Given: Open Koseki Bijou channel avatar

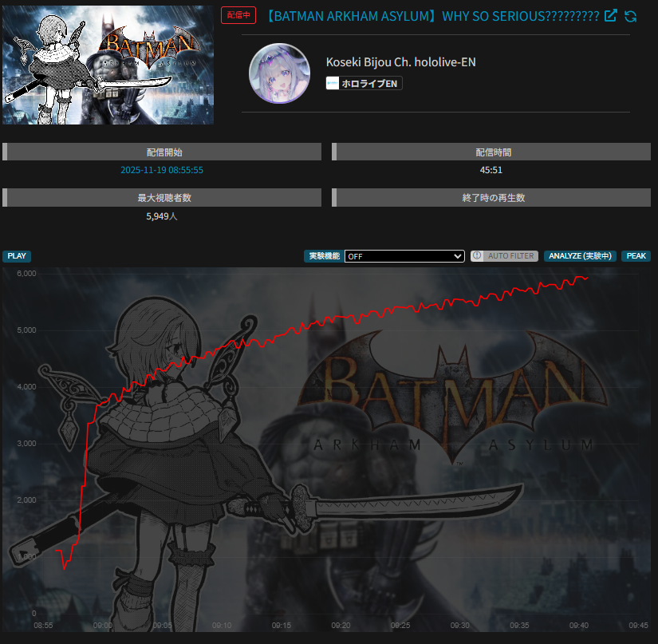Looking at the screenshot, I should pyautogui.click(x=279, y=73).
